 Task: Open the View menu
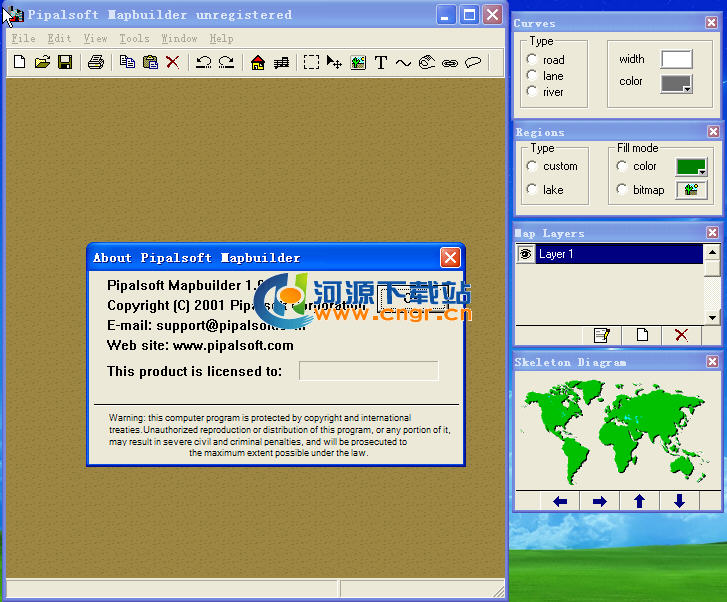(x=95, y=39)
